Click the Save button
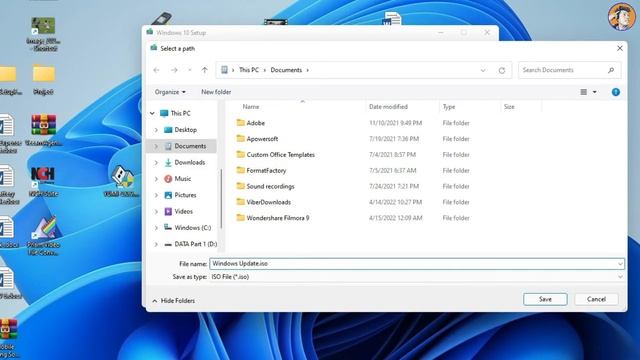Screen dimensions: 640x360 click(x=545, y=299)
